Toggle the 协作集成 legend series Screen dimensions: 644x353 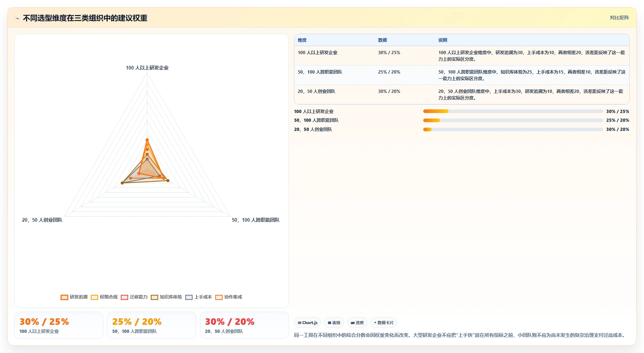[228, 297]
